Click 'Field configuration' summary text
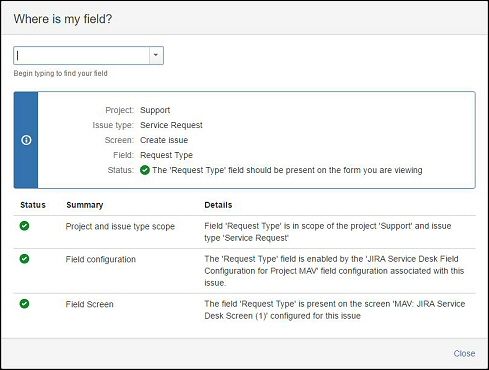Viewport: 489px width, 370px height. click(101, 259)
